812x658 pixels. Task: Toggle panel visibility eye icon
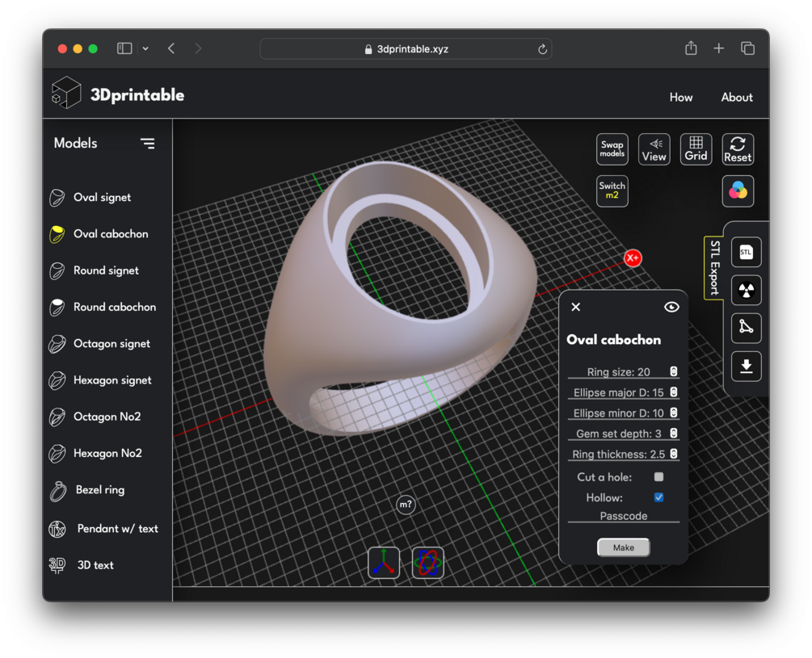tap(671, 308)
